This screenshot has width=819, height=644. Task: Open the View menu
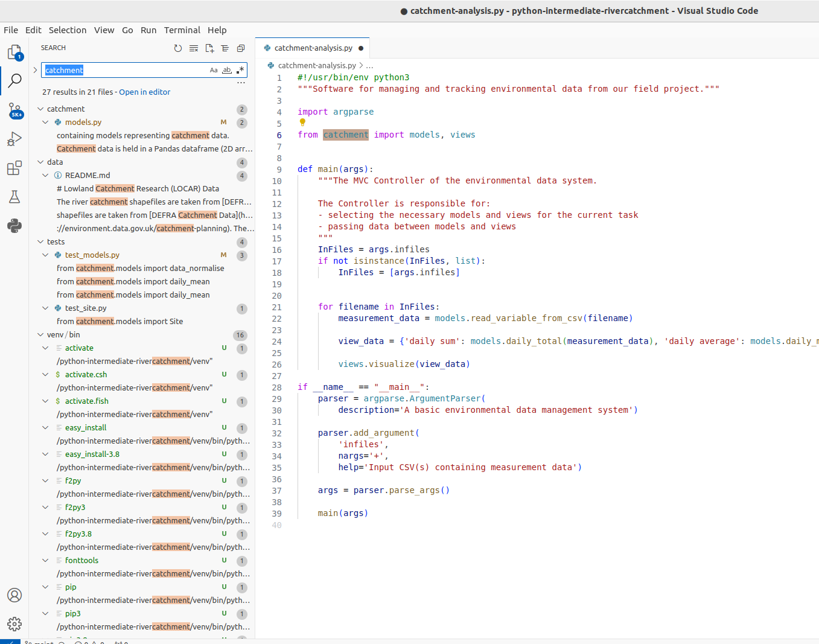click(x=104, y=30)
